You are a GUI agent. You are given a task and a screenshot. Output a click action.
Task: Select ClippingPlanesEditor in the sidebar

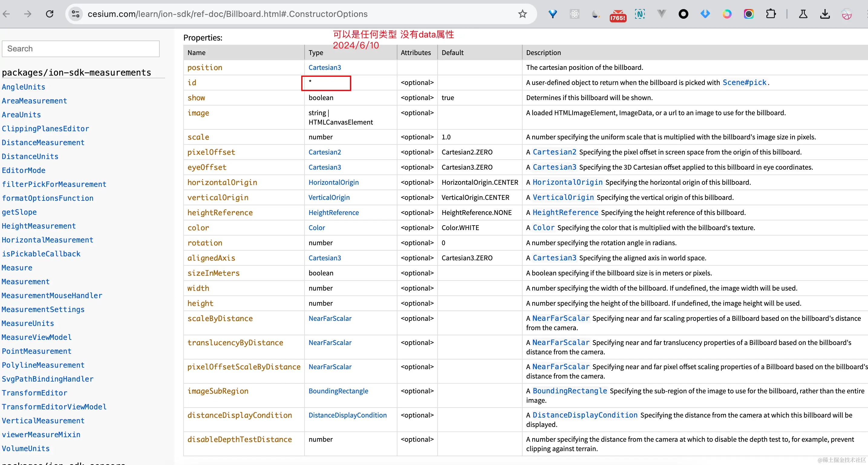coord(45,128)
